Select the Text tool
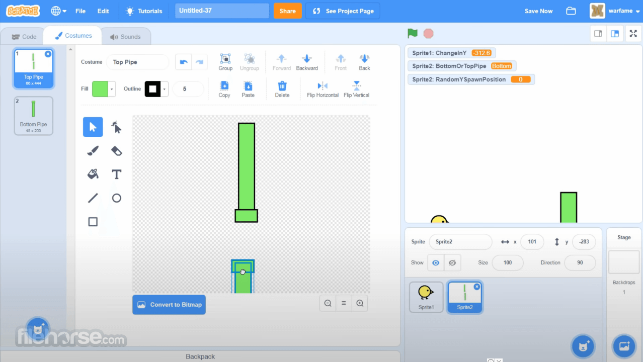 click(x=116, y=174)
